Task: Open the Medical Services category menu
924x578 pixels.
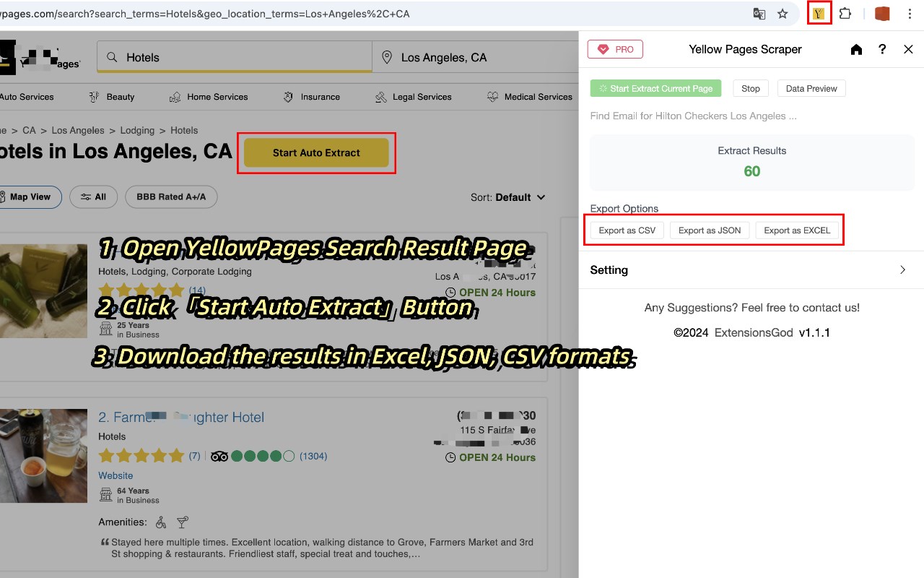Action: coord(530,97)
